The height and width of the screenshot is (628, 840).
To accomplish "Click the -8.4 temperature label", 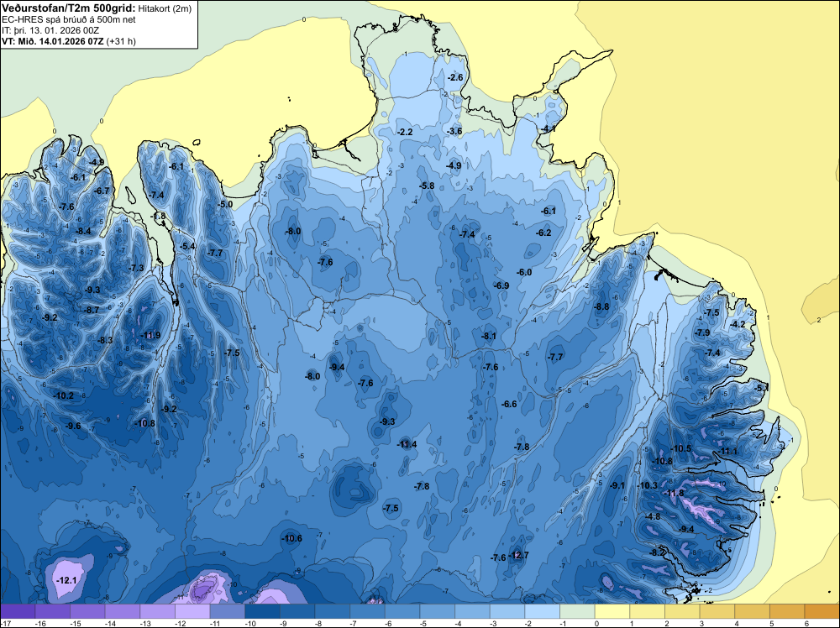I will [x=83, y=231].
